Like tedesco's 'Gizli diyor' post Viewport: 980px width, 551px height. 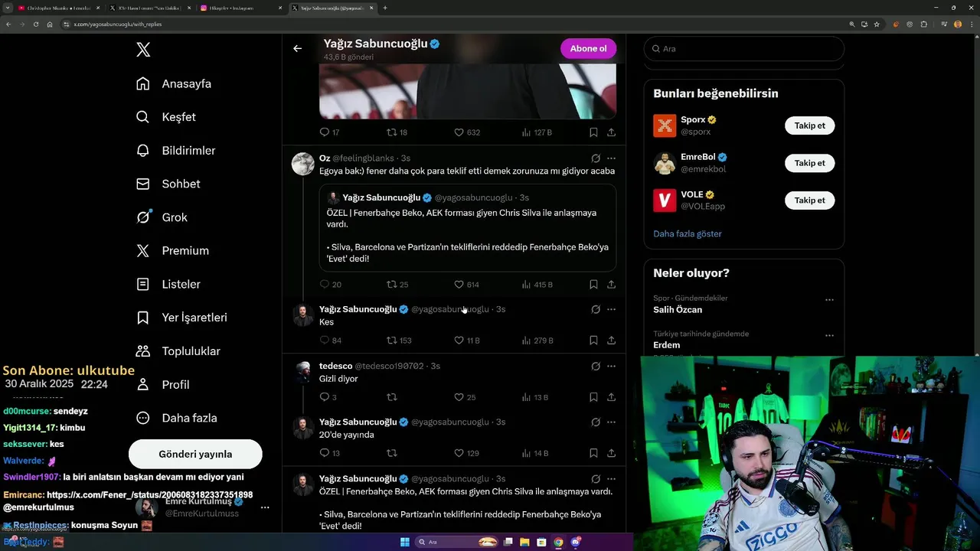pyautogui.click(x=465, y=397)
